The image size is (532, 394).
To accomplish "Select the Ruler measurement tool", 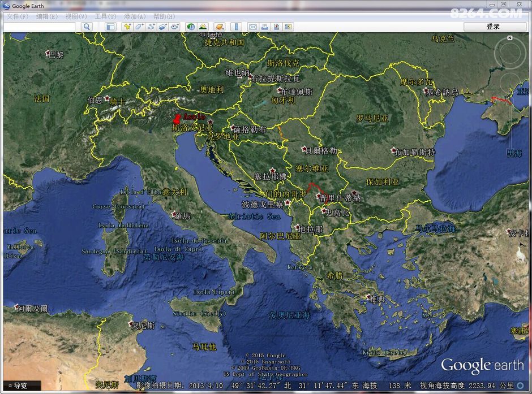I will click(236, 27).
